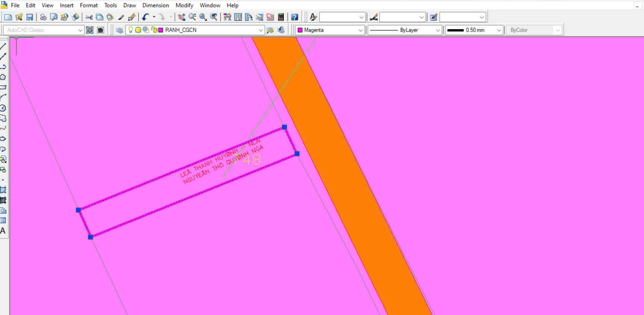Toggle layer on/off lightbulb for RANH_CGCN
Screen dimensions: 644x315
click(x=131, y=30)
